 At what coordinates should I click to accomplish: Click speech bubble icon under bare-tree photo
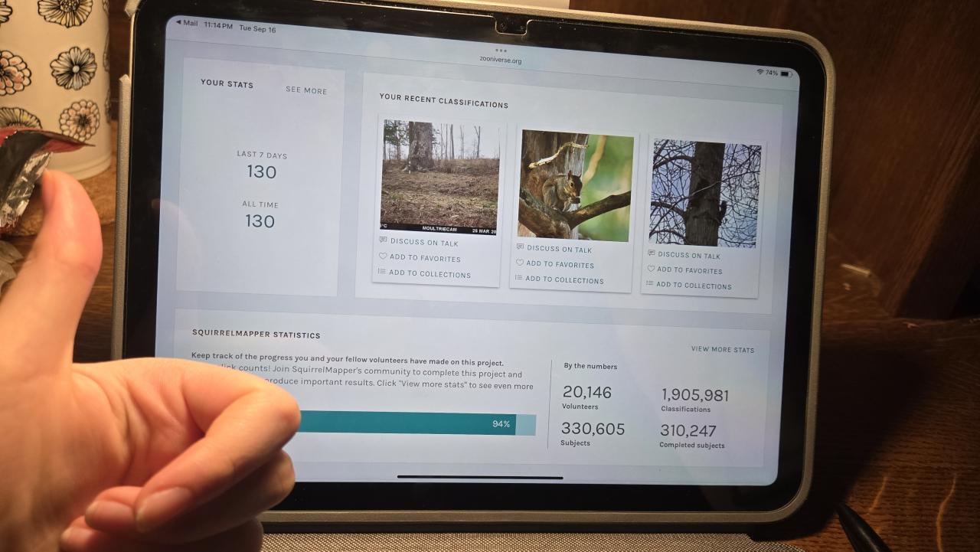point(652,253)
